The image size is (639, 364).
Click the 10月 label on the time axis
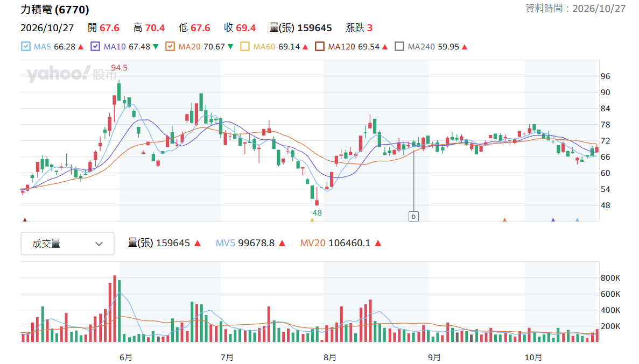tap(533, 357)
